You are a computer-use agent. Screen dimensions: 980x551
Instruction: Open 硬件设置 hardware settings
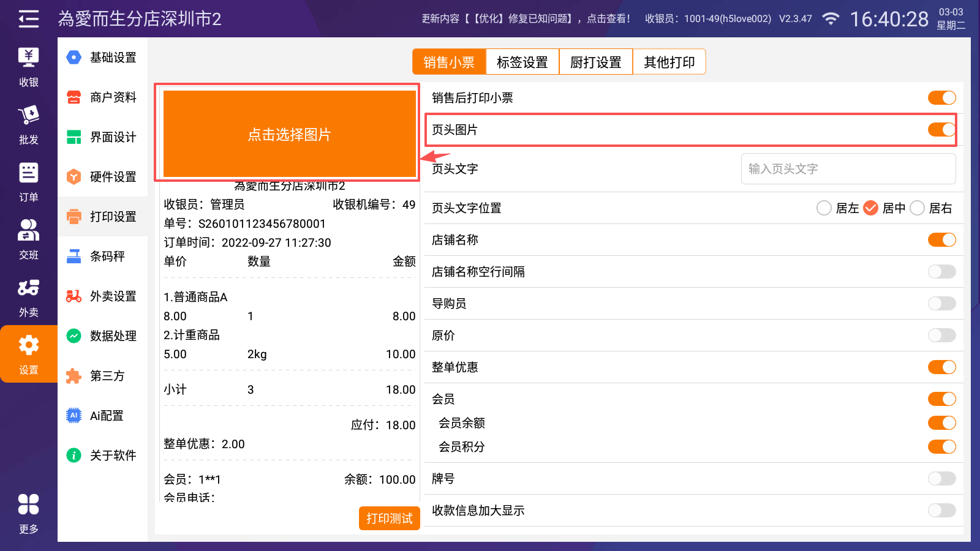103,177
